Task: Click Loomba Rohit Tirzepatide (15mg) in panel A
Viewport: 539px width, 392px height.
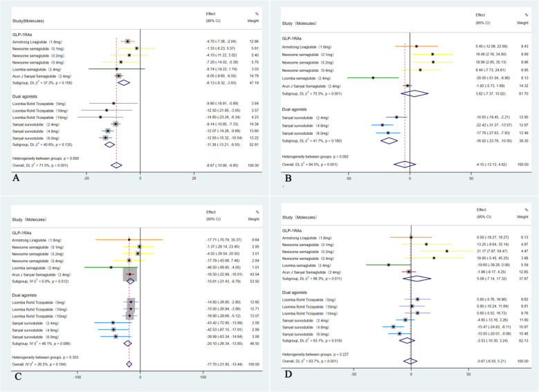Action: 40,118
